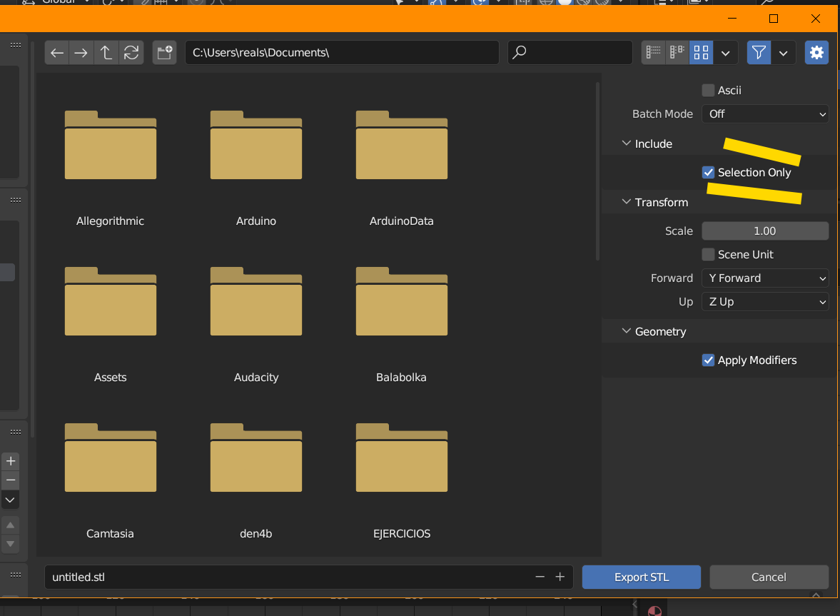Uncheck Apply Modifiers option

pyautogui.click(x=708, y=360)
